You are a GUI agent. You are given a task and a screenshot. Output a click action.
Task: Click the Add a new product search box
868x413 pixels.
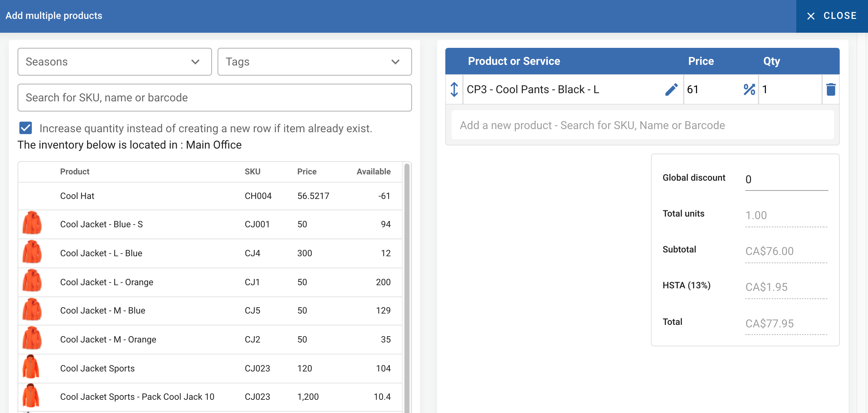pyautogui.click(x=642, y=125)
